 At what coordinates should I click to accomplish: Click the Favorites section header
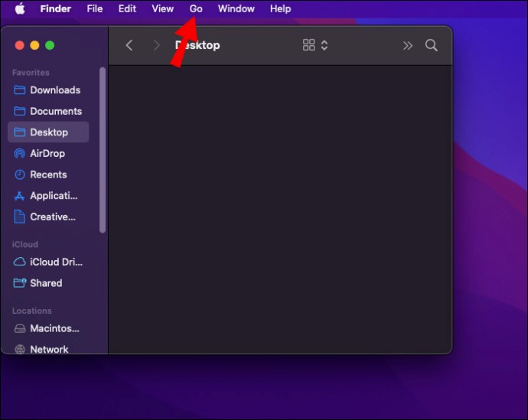tap(31, 73)
